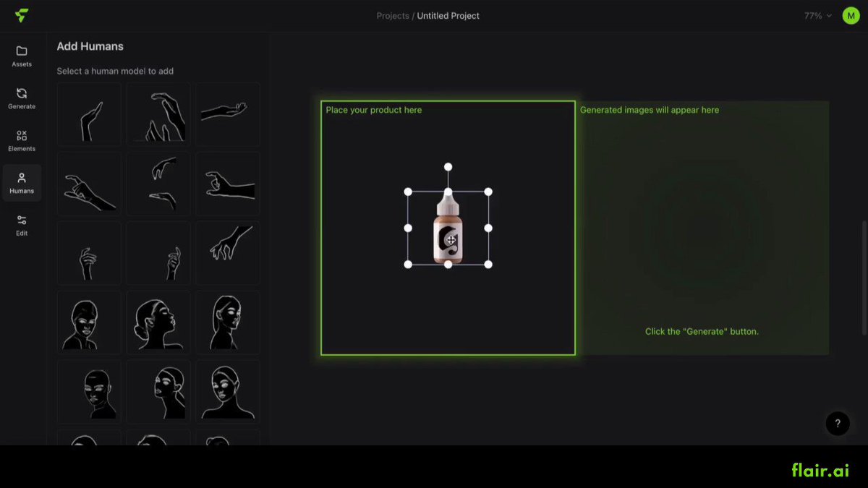Add the pointing hand with forearm model
The image size is (868, 488).
point(89,184)
